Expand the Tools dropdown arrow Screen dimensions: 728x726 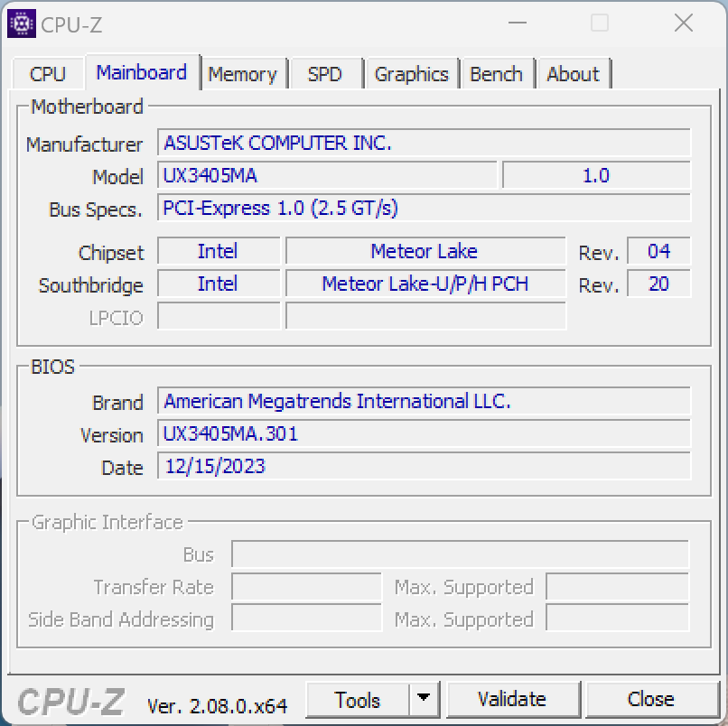click(424, 699)
